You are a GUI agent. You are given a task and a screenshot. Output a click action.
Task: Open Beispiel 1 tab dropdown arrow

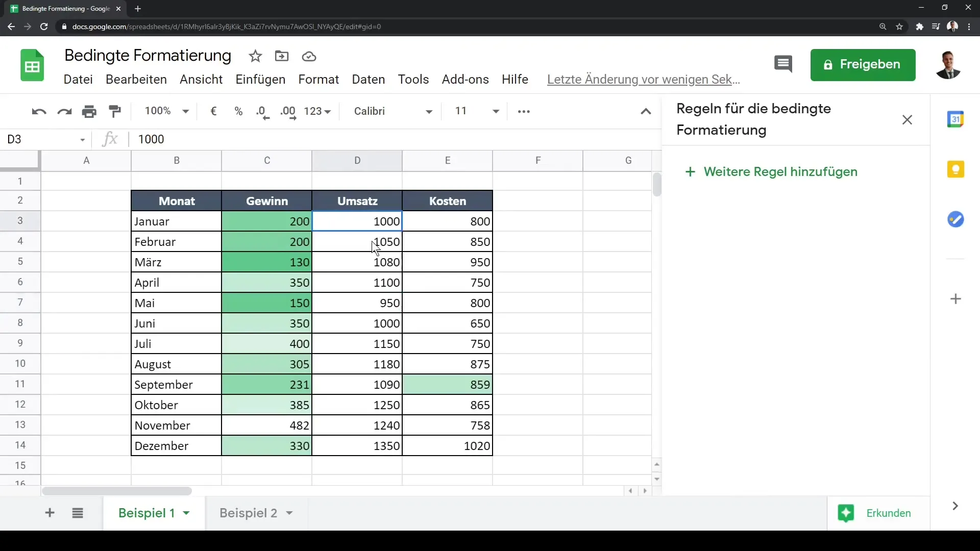[186, 513]
